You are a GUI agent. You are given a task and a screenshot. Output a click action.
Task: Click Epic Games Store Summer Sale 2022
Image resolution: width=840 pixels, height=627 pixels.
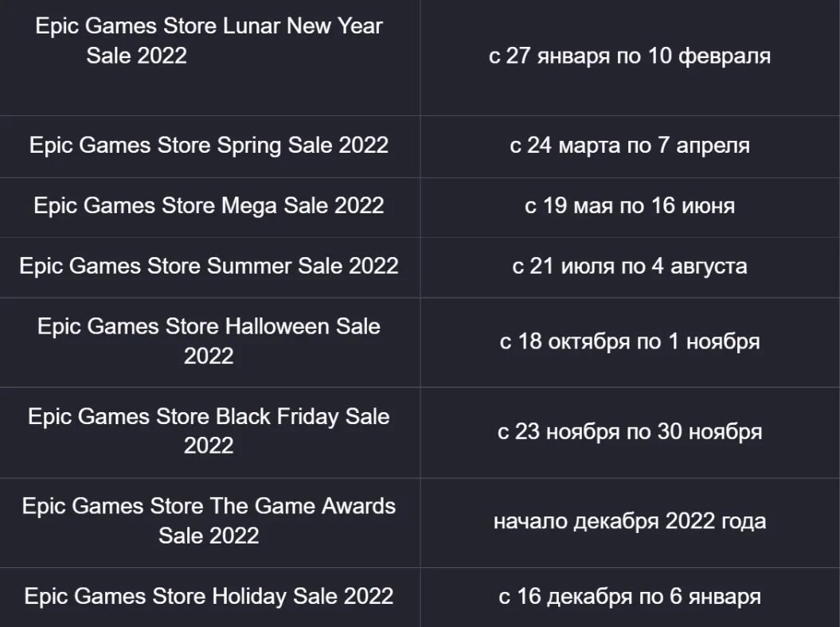click(x=209, y=266)
